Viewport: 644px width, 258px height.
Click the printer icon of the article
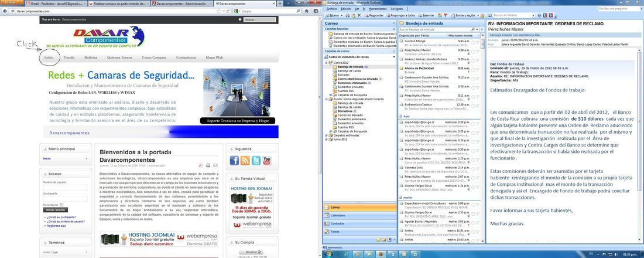point(208,165)
